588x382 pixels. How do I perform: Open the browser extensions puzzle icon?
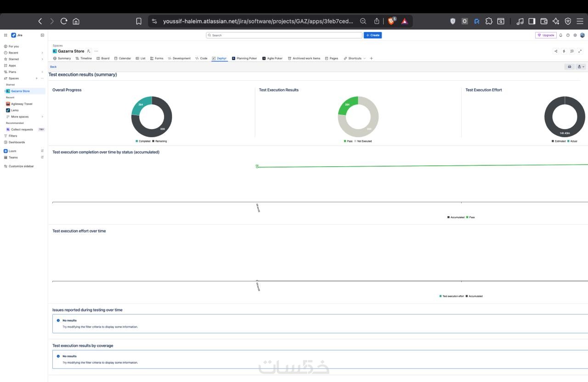(x=489, y=21)
